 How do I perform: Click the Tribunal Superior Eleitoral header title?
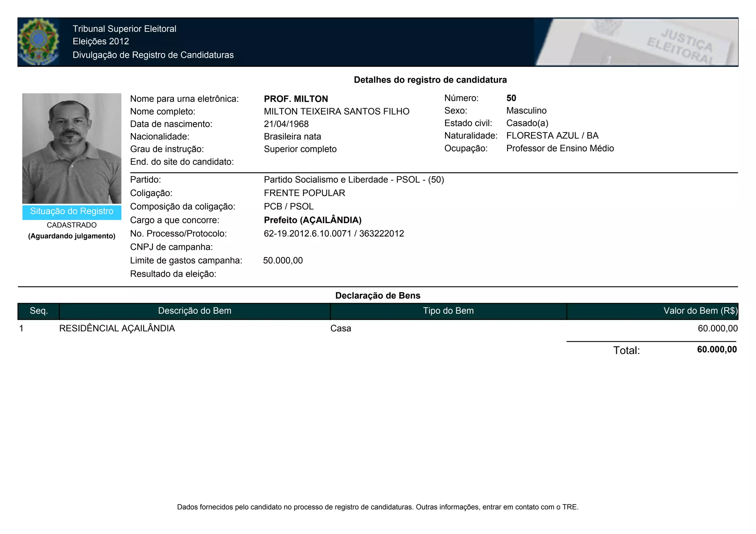(x=124, y=29)
